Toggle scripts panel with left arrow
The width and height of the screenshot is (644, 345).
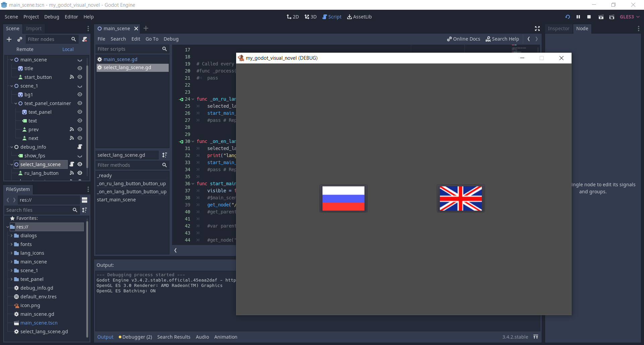(175, 250)
